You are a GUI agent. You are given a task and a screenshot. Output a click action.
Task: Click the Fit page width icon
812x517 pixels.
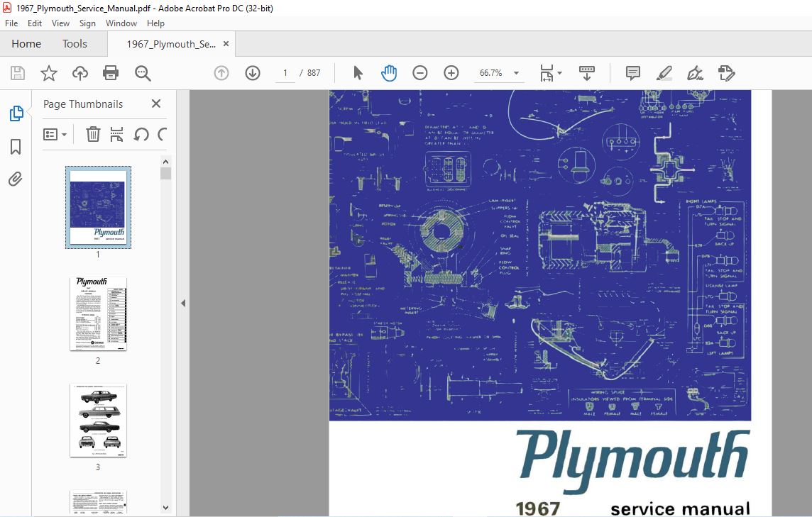pos(547,73)
